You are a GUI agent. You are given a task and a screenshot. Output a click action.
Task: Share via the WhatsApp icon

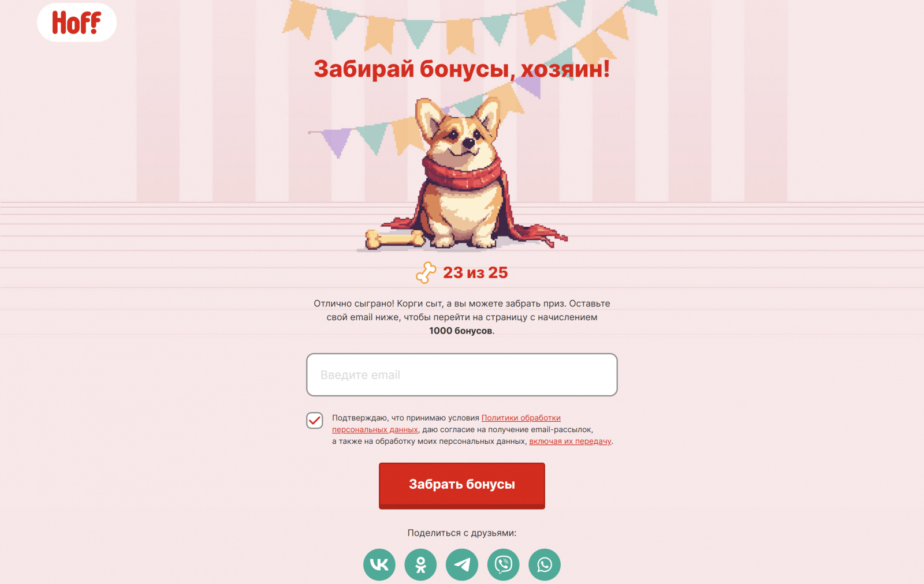point(545,564)
